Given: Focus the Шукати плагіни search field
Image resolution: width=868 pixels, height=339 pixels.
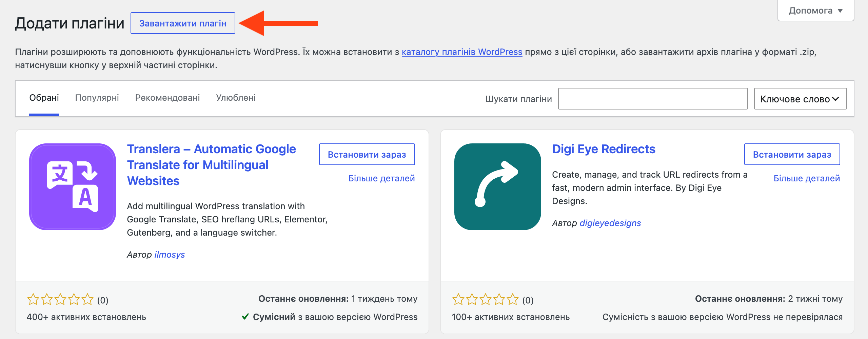Looking at the screenshot, I should tap(653, 99).
